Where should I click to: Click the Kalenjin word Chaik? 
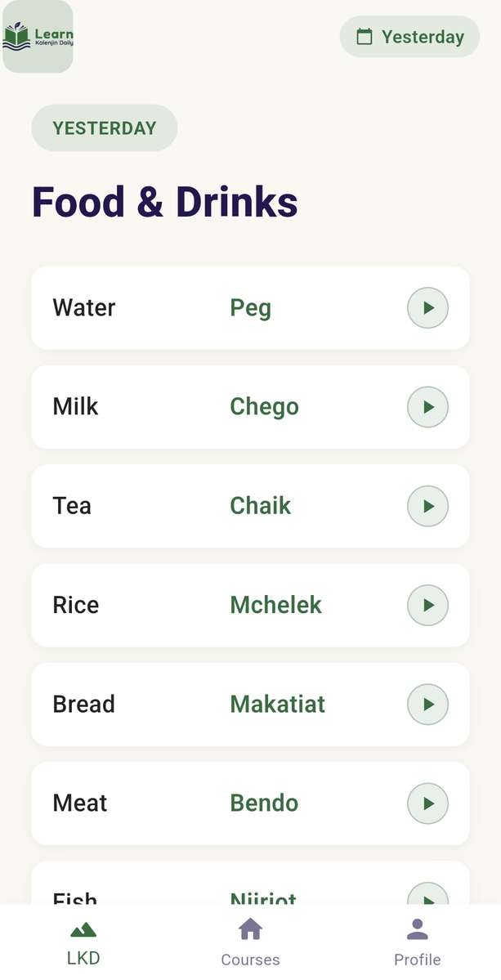coord(260,506)
